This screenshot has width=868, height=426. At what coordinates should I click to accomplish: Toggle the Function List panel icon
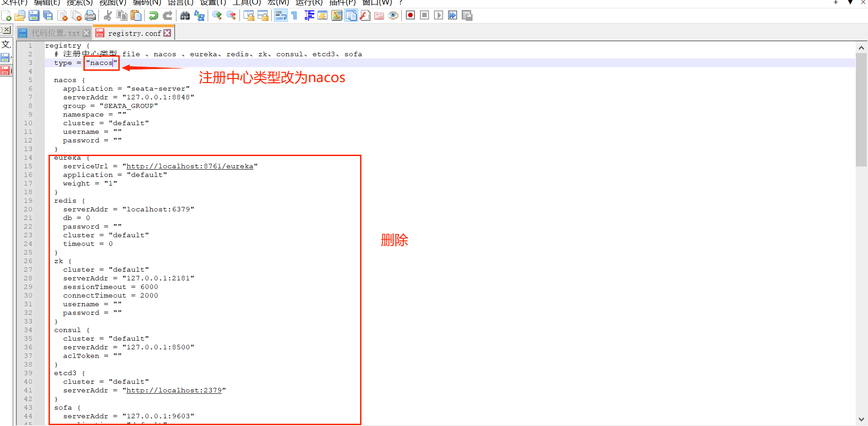tap(365, 16)
